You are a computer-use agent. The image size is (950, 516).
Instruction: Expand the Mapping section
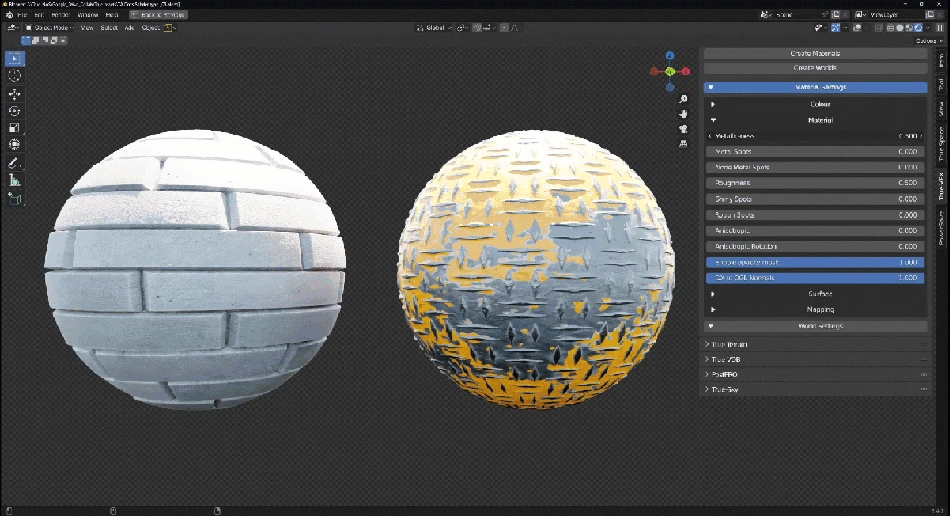[x=815, y=309]
